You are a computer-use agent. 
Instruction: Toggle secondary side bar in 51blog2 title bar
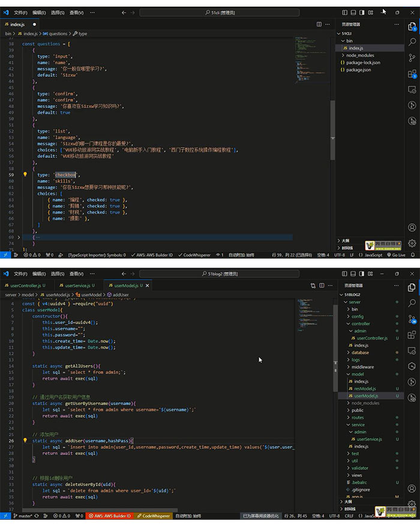coord(362,274)
